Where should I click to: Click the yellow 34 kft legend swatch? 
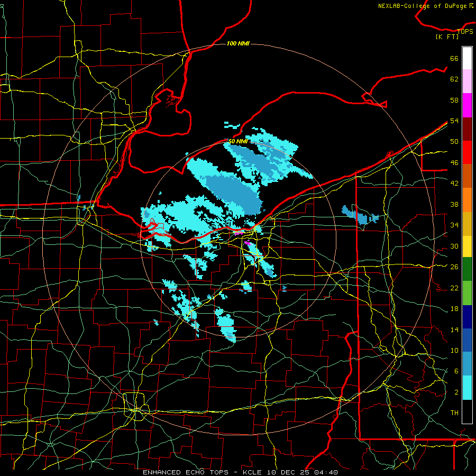pos(467,246)
